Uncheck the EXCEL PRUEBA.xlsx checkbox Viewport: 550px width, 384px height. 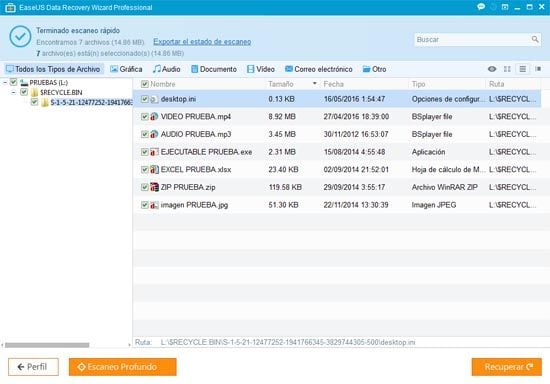click(x=145, y=170)
